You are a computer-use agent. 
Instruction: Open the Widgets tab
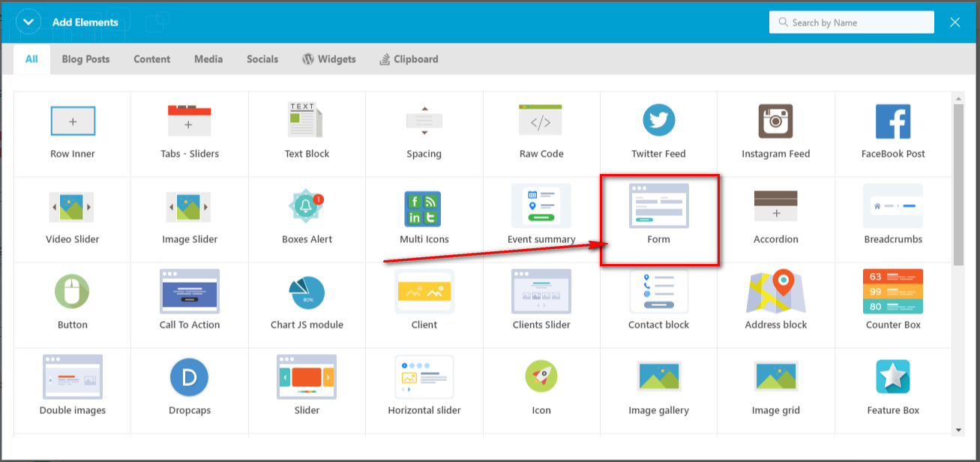coord(328,59)
